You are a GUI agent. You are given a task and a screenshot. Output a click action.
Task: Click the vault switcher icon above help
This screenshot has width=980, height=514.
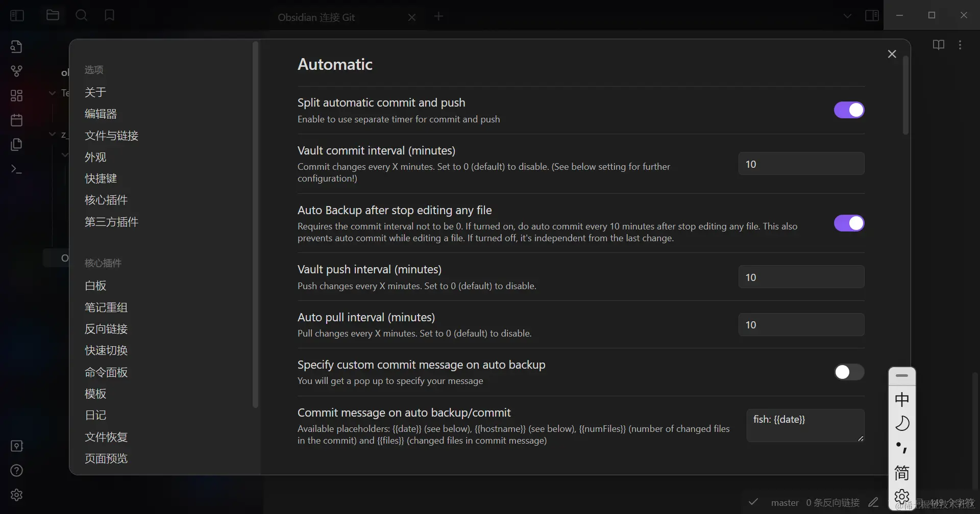tap(16, 446)
